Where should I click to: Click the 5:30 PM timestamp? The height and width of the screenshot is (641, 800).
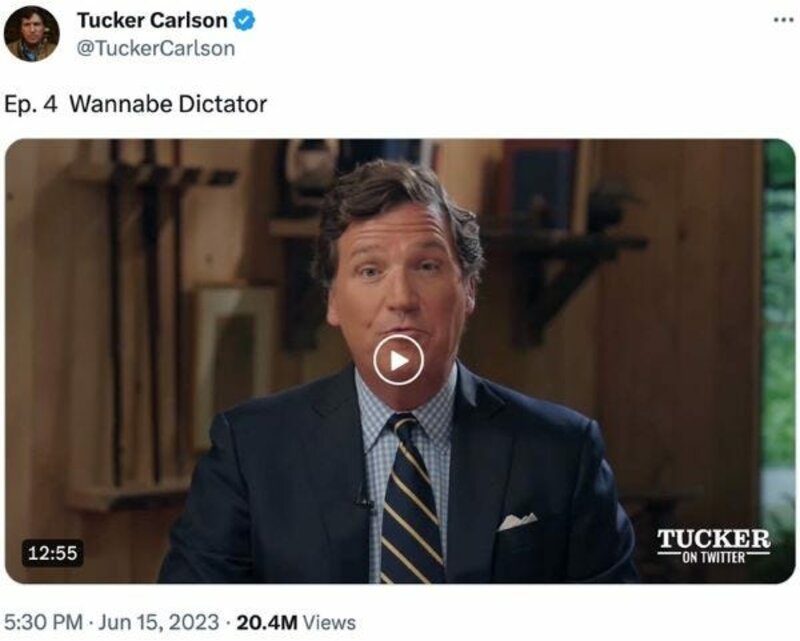[44, 622]
